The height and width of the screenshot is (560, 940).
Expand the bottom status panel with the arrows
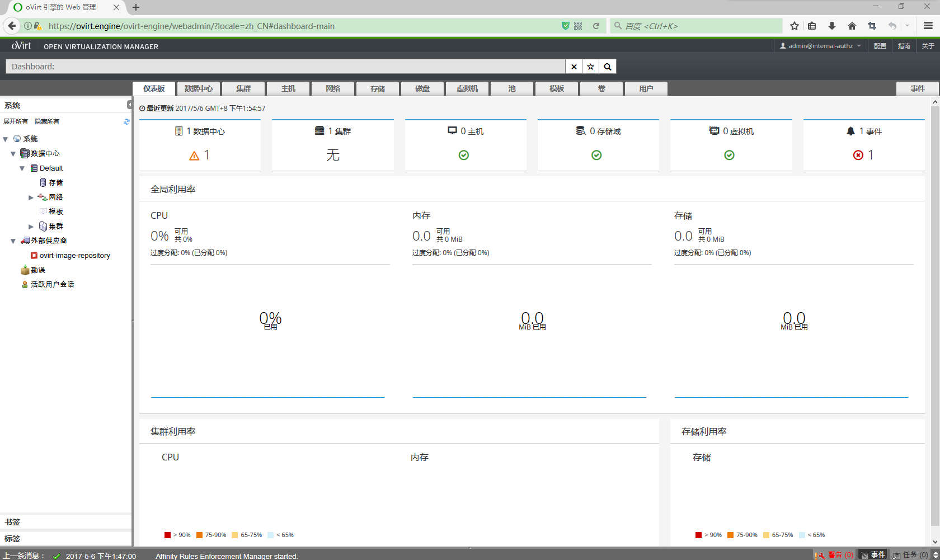(936, 555)
